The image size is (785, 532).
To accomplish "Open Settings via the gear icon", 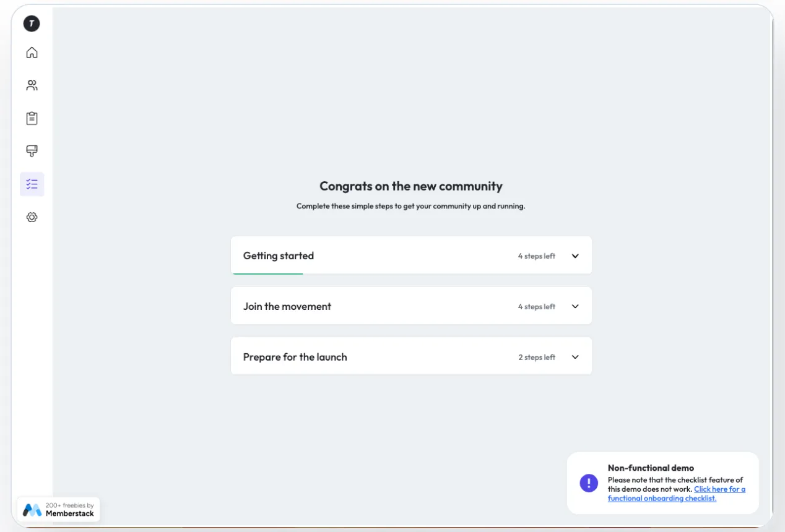I will 32,217.
